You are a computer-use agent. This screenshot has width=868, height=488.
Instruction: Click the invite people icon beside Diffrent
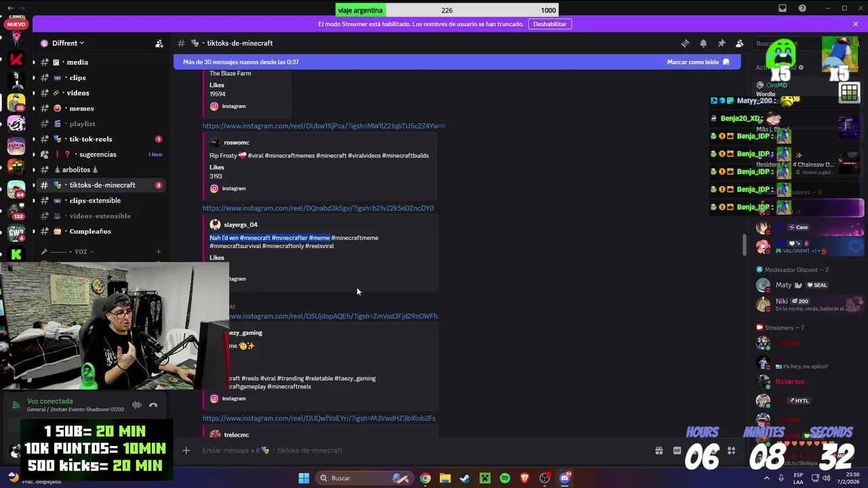(159, 43)
